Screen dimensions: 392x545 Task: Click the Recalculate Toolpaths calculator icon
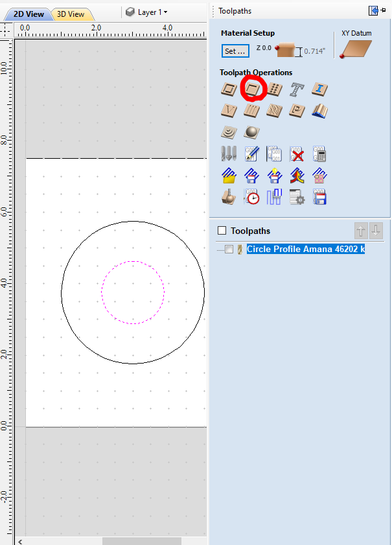click(319, 154)
